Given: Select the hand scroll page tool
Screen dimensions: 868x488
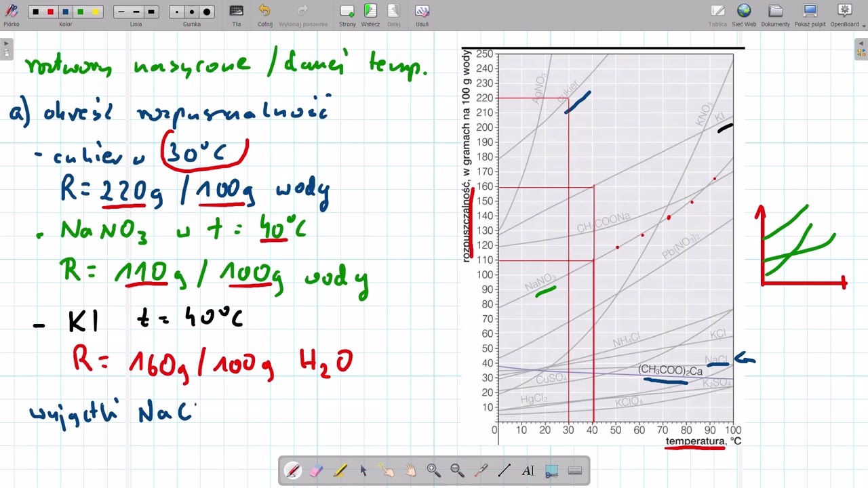Looking at the screenshot, I should click(x=410, y=470).
